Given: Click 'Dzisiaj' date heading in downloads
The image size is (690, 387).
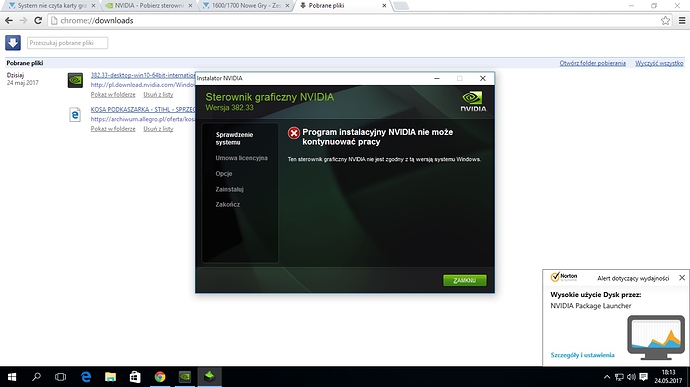Looking at the screenshot, I should pyautogui.click(x=15, y=75).
